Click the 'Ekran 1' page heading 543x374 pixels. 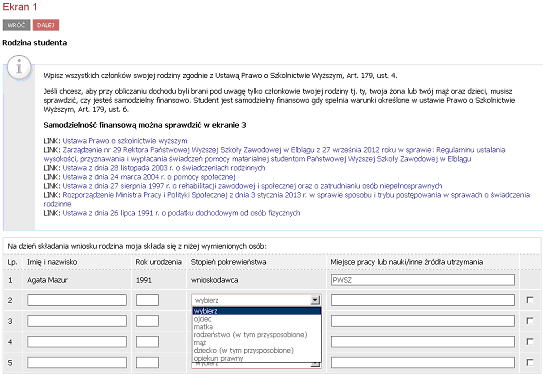(x=20, y=7)
